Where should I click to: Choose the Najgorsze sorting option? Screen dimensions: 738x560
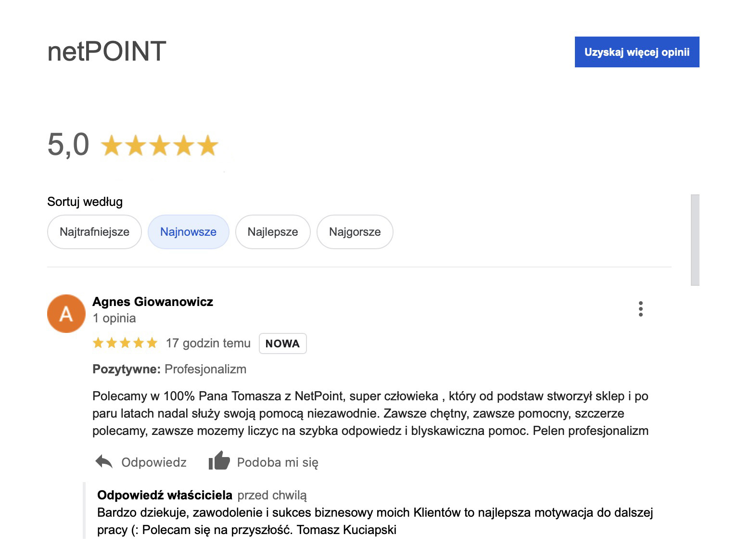355,232
